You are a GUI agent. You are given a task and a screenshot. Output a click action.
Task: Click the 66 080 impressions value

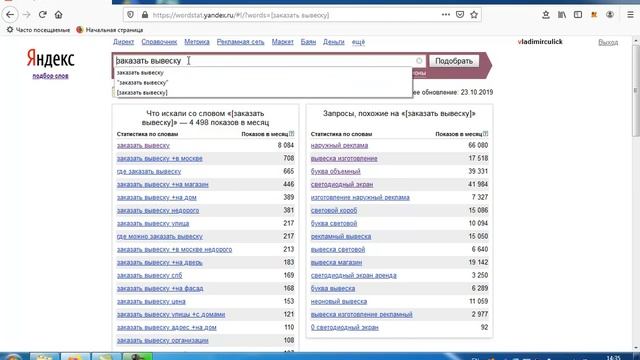[478, 145]
